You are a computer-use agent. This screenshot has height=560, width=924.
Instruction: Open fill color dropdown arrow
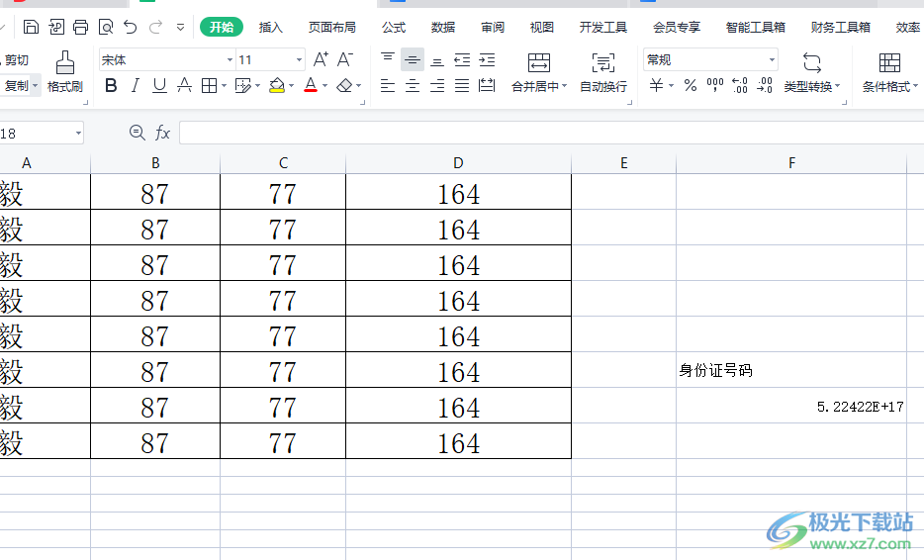click(x=292, y=86)
